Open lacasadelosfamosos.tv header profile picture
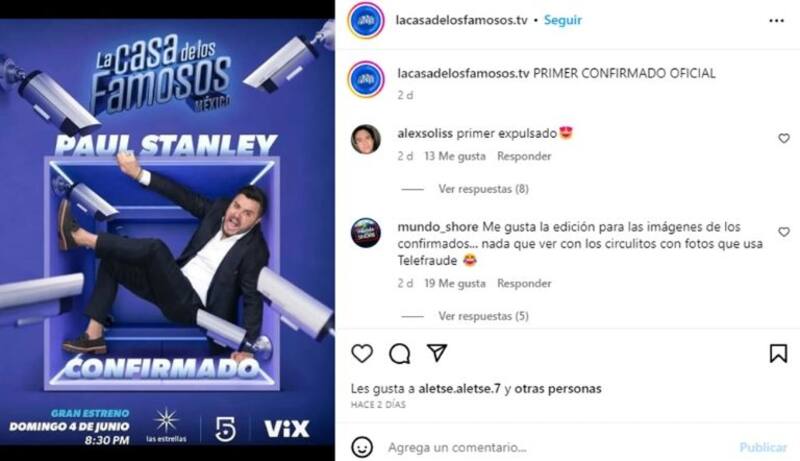This screenshot has width=800, height=461. tap(366, 20)
